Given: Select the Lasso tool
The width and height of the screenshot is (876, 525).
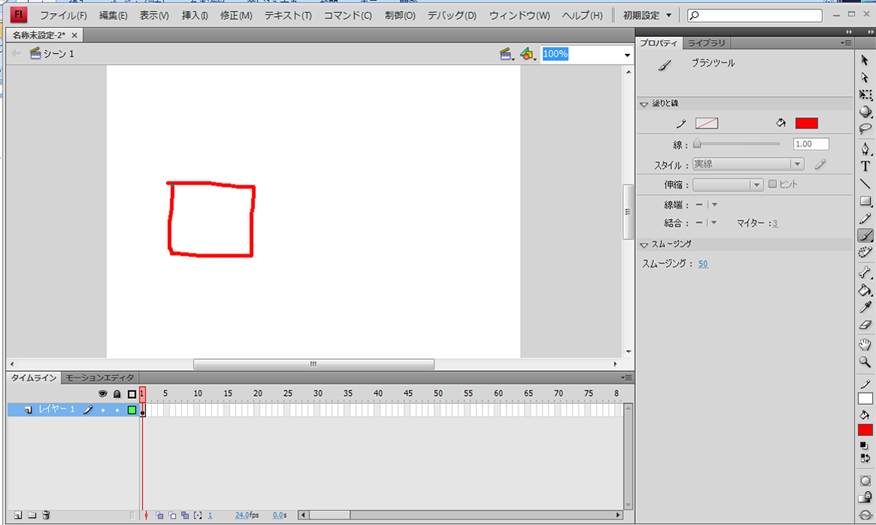Looking at the screenshot, I should [x=865, y=128].
